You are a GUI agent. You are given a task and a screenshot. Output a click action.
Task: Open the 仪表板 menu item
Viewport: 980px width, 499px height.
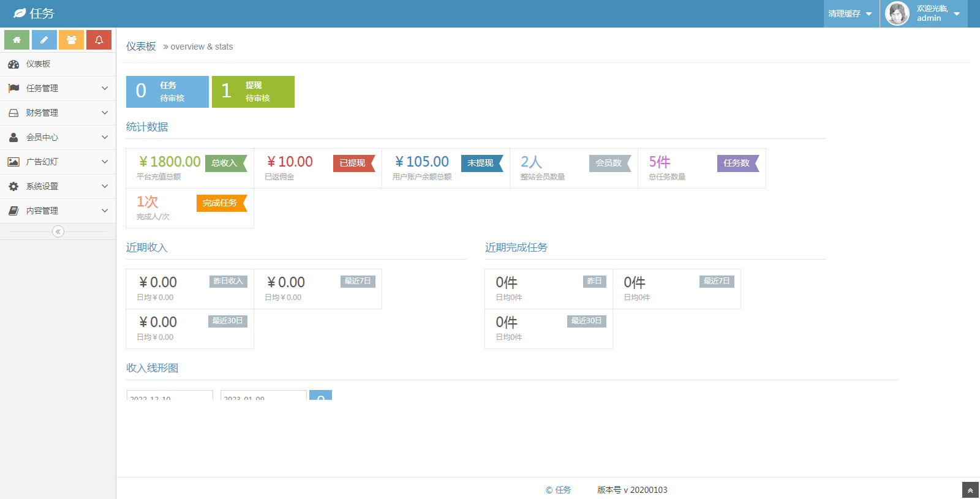click(58, 64)
